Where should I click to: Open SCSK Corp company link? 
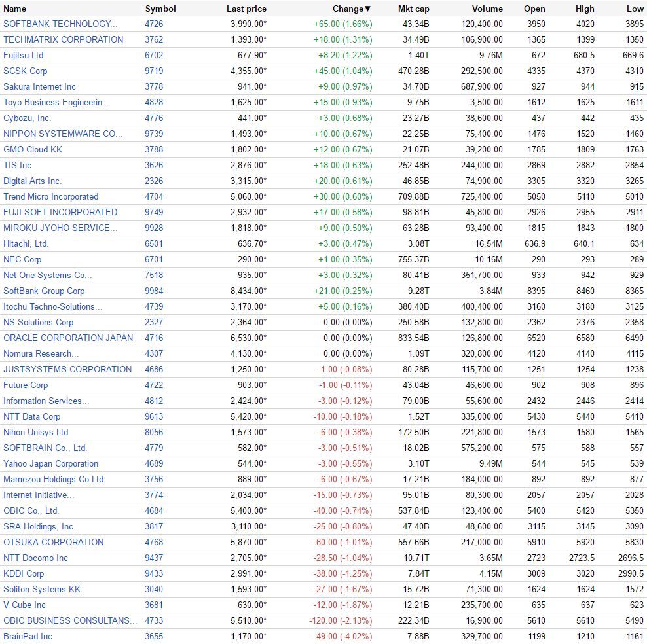pyautogui.click(x=25, y=71)
